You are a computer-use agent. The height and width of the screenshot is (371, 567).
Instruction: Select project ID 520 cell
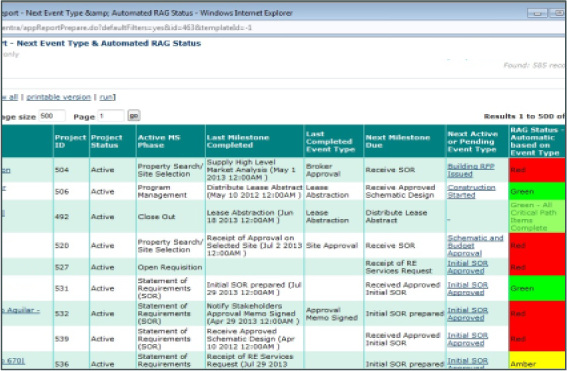(71, 246)
